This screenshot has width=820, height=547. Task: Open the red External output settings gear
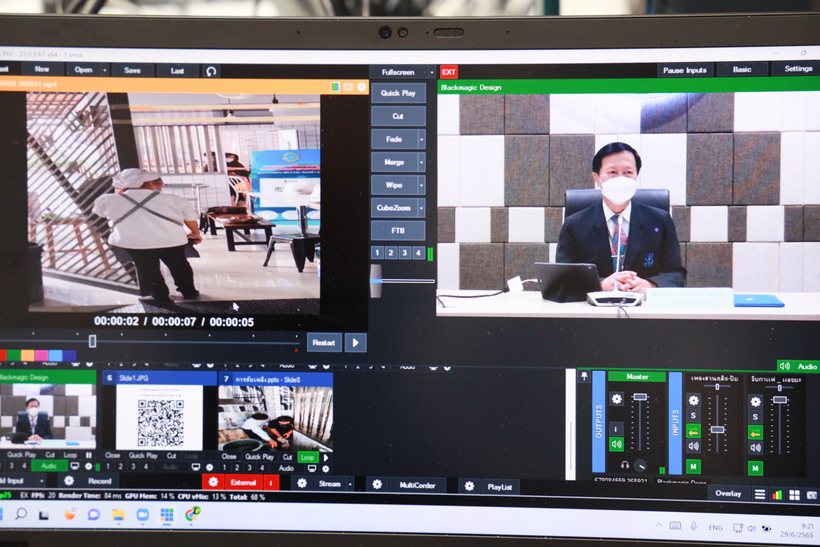click(x=213, y=482)
